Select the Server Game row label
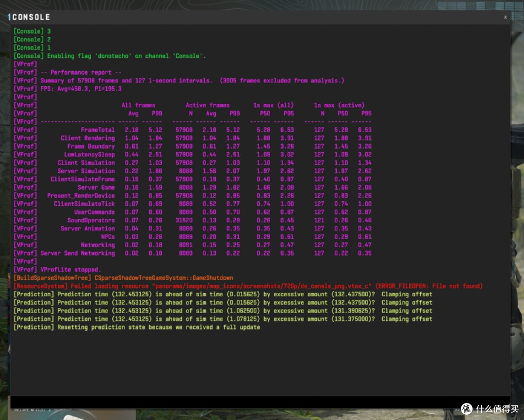 coord(96,187)
